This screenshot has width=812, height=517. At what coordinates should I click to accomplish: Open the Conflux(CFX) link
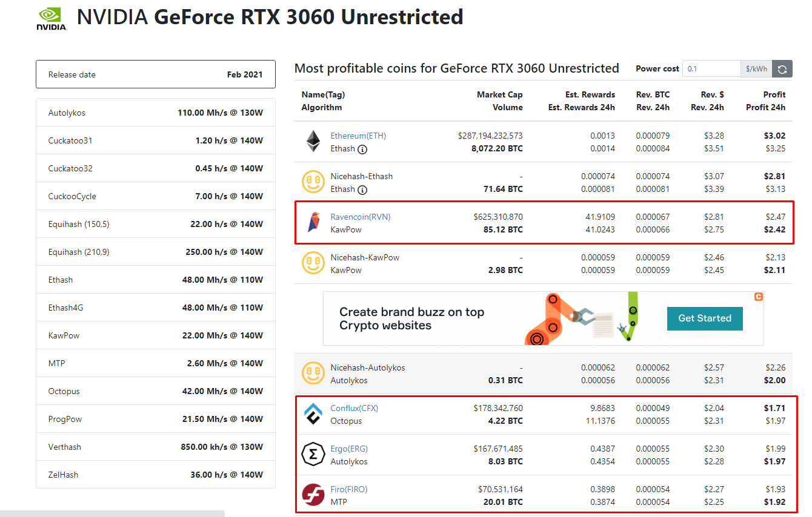click(354, 408)
